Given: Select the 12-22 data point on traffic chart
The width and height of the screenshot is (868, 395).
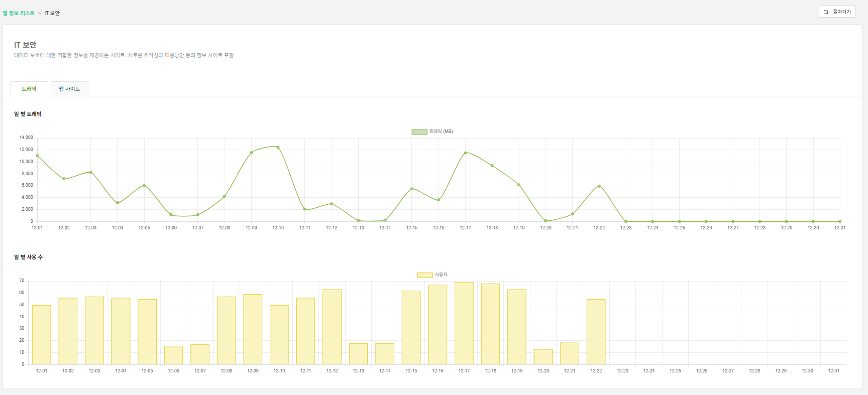Looking at the screenshot, I should 599,186.
